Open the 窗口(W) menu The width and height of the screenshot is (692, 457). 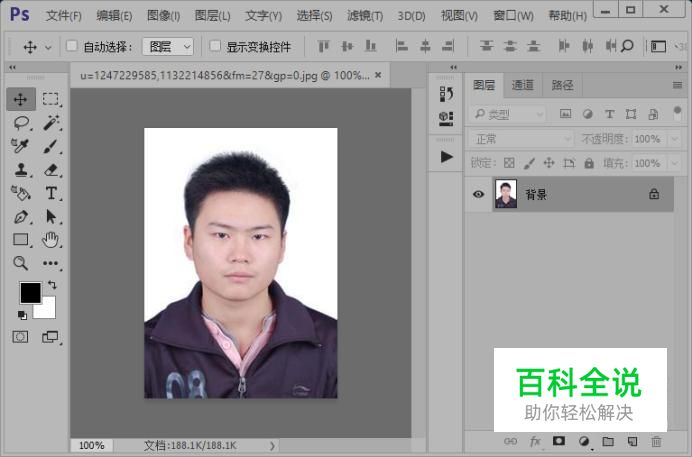tap(513, 16)
